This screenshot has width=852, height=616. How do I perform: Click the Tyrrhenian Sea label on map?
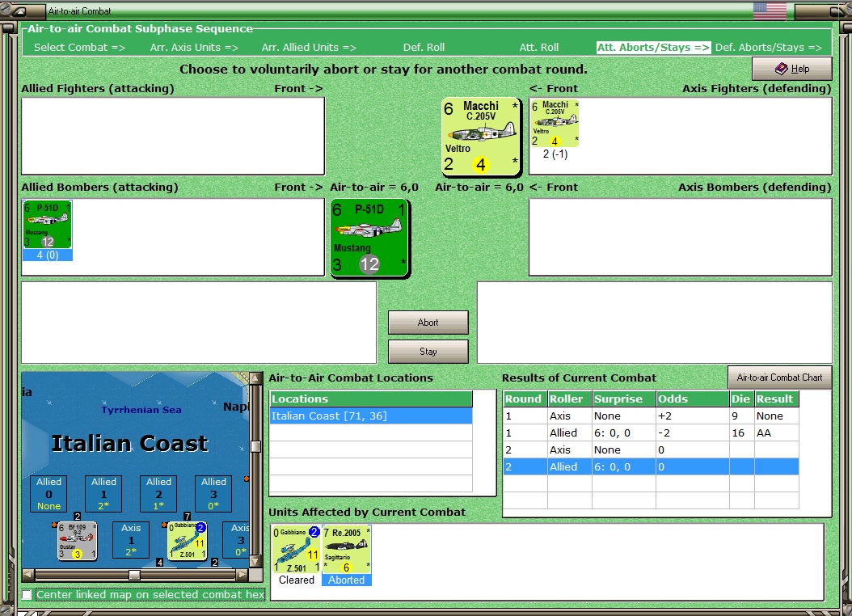tap(141, 410)
